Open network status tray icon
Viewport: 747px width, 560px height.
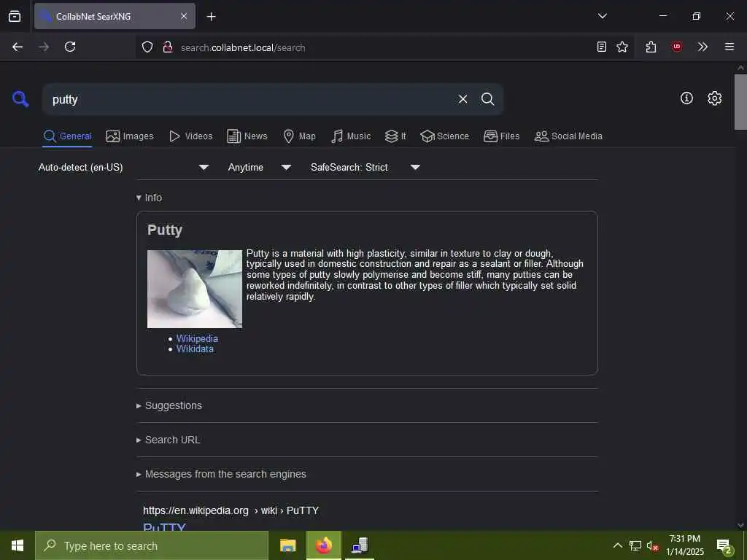(635, 545)
